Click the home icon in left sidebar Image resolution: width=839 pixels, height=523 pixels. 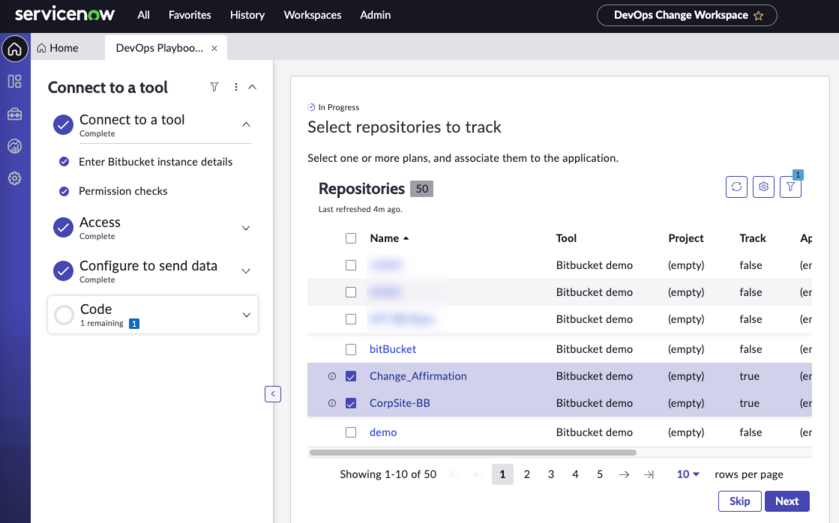coord(15,49)
